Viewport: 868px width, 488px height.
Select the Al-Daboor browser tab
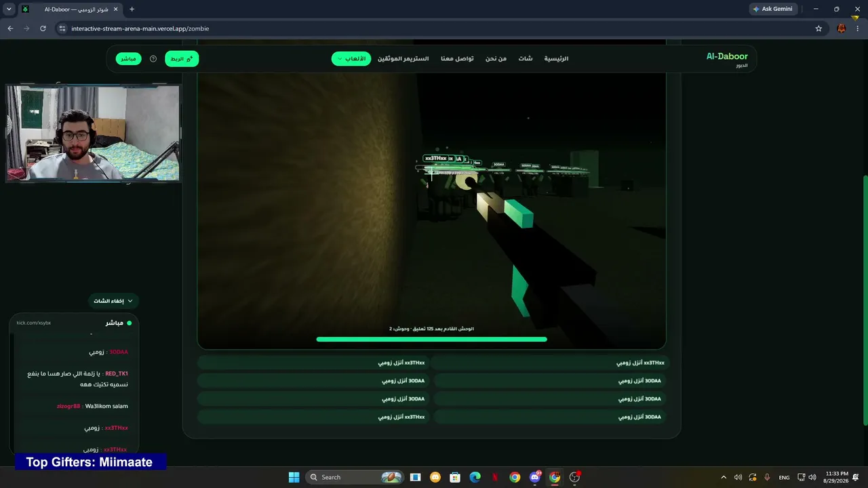[x=70, y=9]
